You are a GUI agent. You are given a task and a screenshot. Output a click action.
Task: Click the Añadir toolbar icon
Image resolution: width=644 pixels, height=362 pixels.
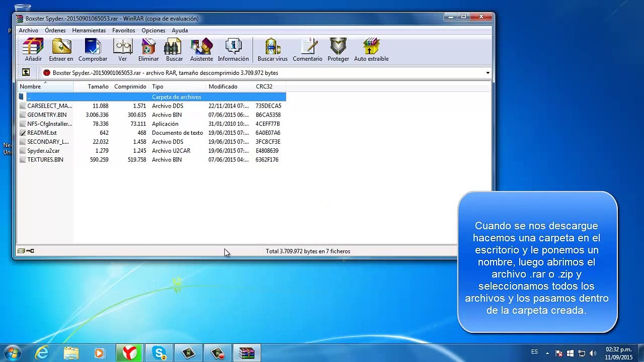click(x=33, y=47)
